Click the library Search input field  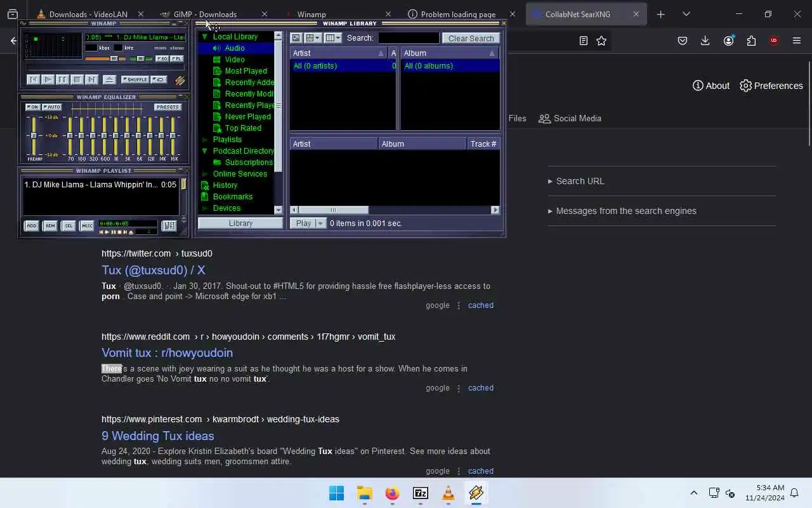tap(409, 38)
